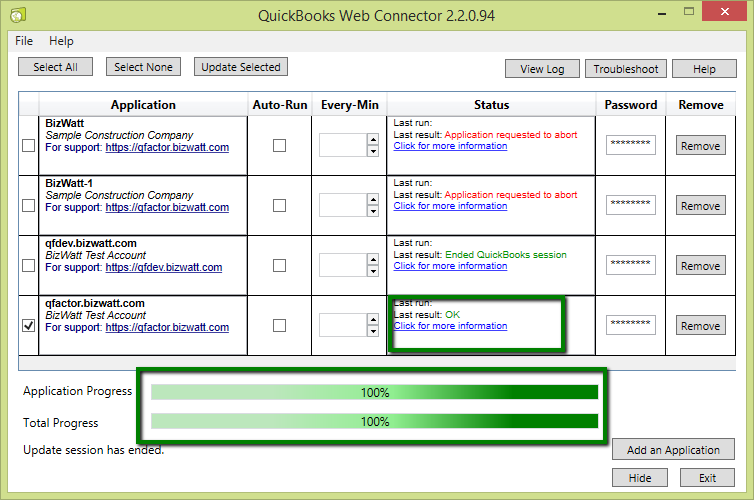Image resolution: width=754 pixels, height=500 pixels.
Task: Remove the qfdev.bizwatt.com application
Action: point(701,266)
